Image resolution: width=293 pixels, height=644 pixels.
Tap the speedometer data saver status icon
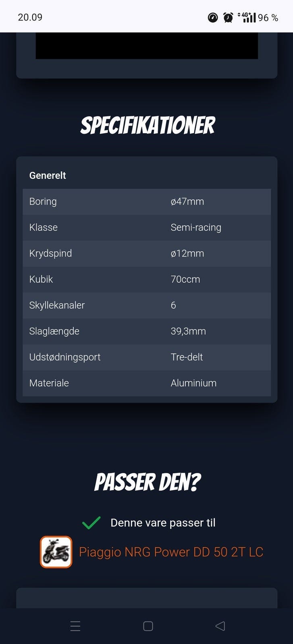(213, 17)
